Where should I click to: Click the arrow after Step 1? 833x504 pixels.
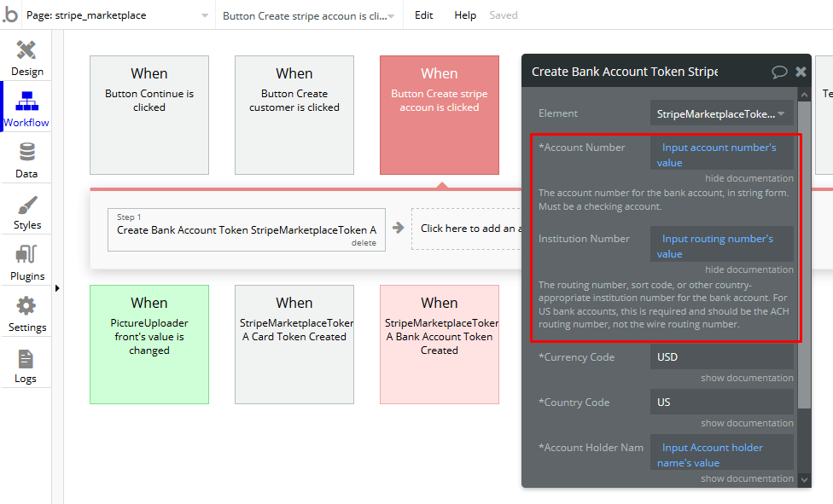click(398, 228)
